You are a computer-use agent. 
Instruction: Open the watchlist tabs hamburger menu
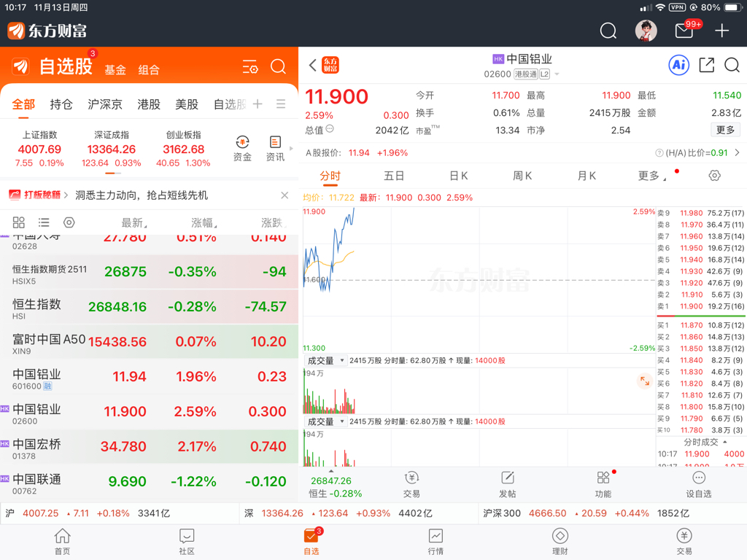tap(281, 104)
